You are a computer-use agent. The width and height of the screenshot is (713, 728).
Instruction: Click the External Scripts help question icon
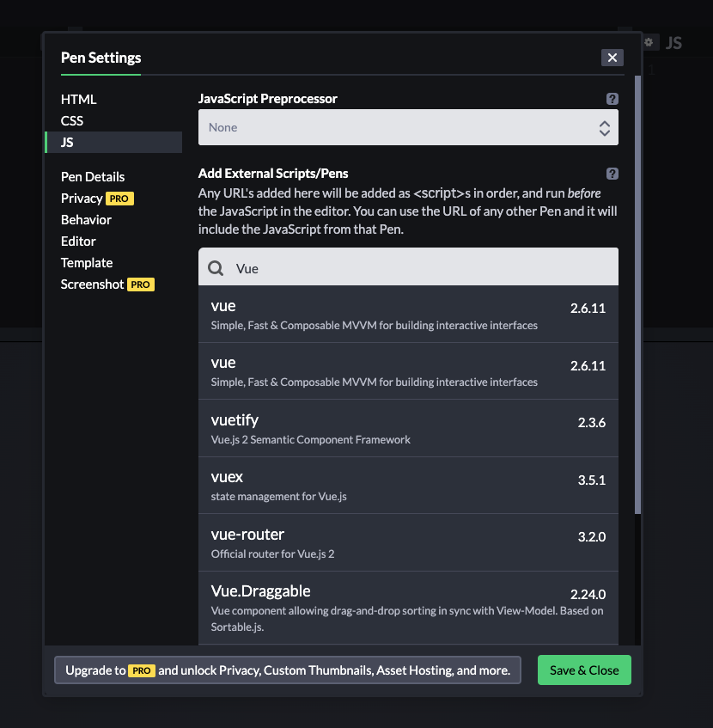point(612,174)
